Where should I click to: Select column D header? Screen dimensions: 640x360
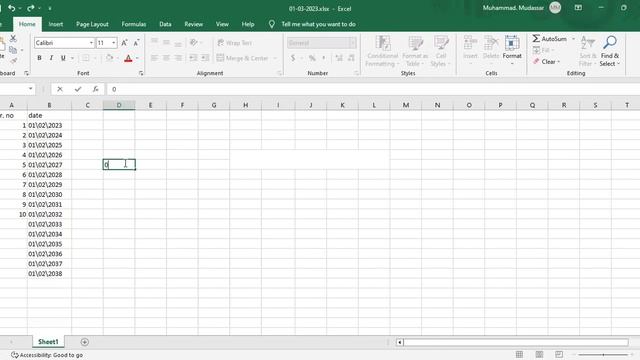(119, 105)
